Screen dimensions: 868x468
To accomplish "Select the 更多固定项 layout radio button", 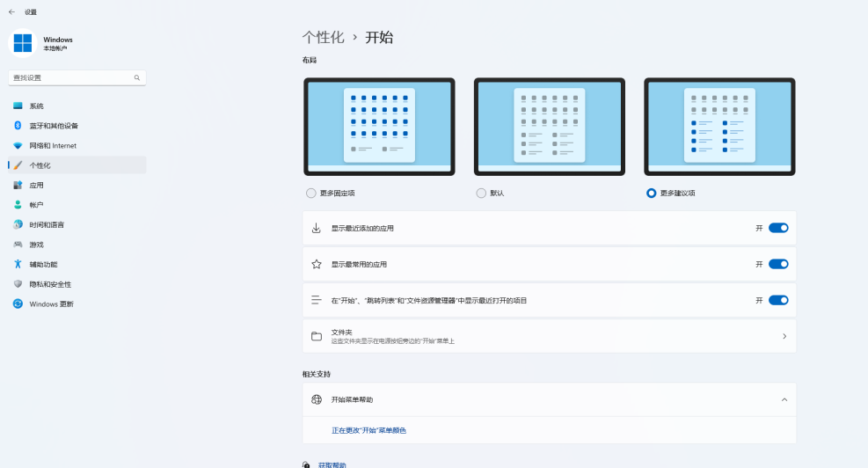I will click(x=311, y=193).
